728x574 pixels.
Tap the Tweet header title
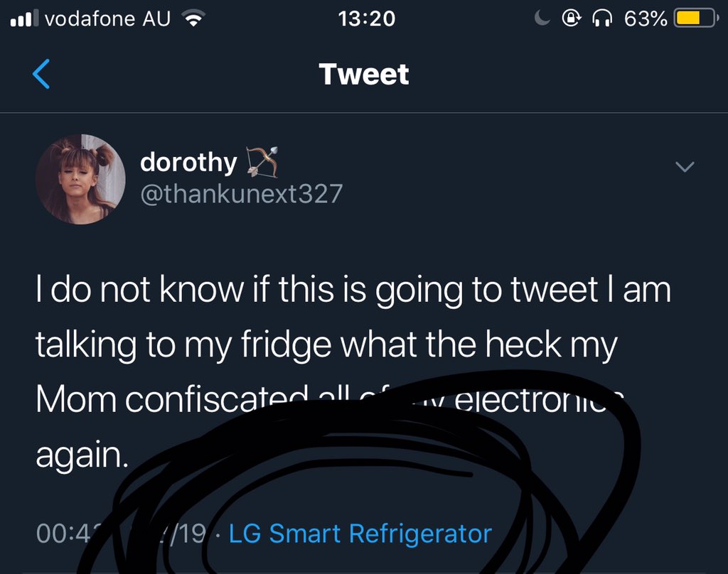364,75
